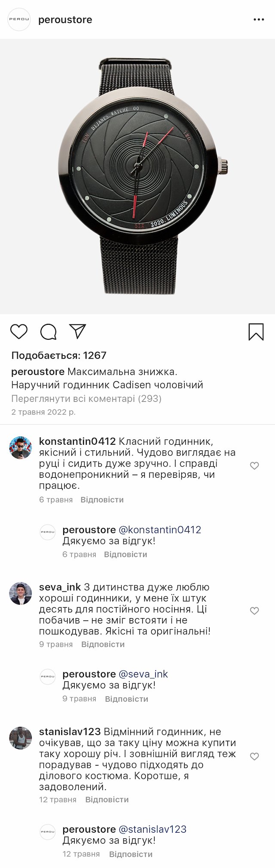Like the seva_ink comment
Viewport: 275px width, 868px height.
click(x=254, y=611)
